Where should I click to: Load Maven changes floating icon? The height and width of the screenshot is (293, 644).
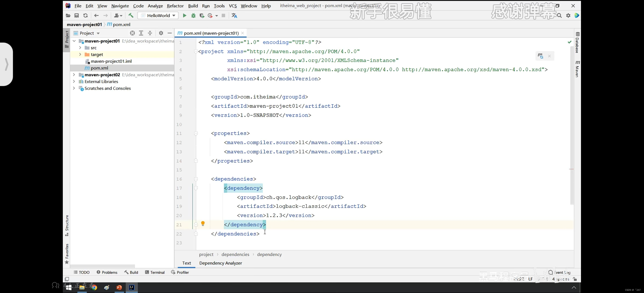(541, 56)
